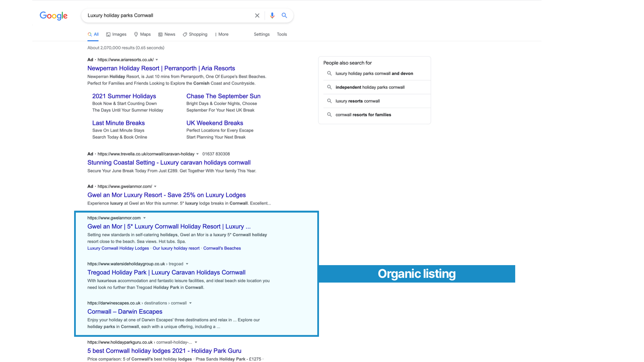
Task: Select the All results tab
Action: [x=93, y=34]
